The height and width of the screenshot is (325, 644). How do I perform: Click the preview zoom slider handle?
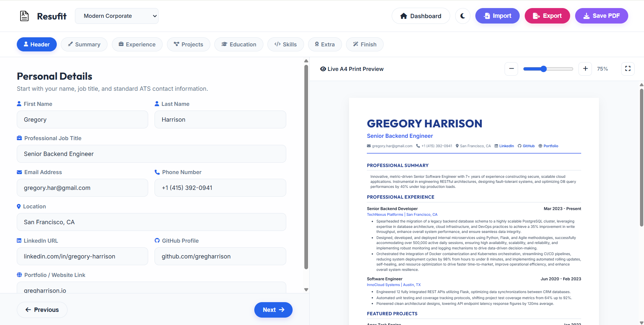544,69
